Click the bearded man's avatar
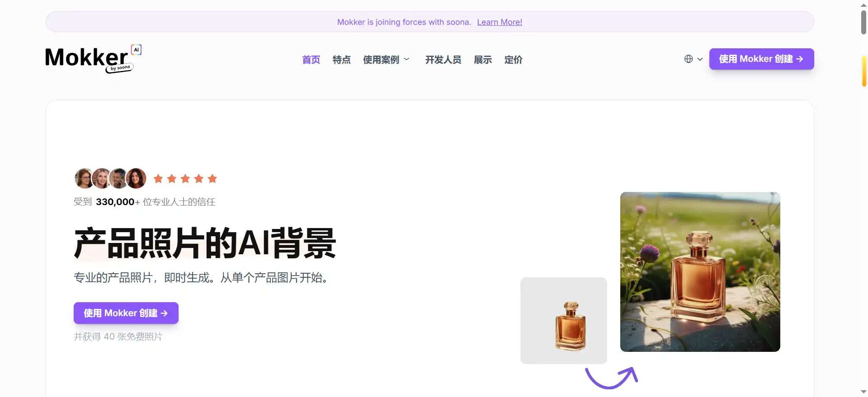868x397 pixels. coord(118,178)
